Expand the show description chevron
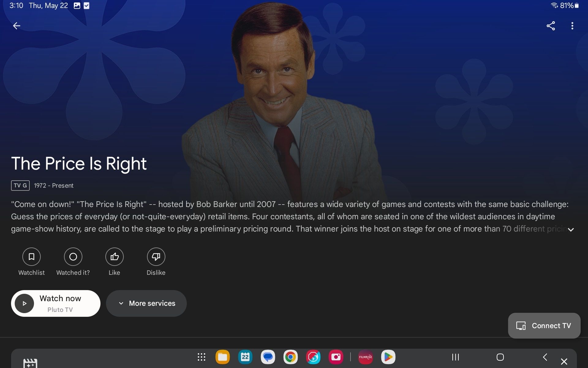The height and width of the screenshot is (368, 588). [x=571, y=230]
